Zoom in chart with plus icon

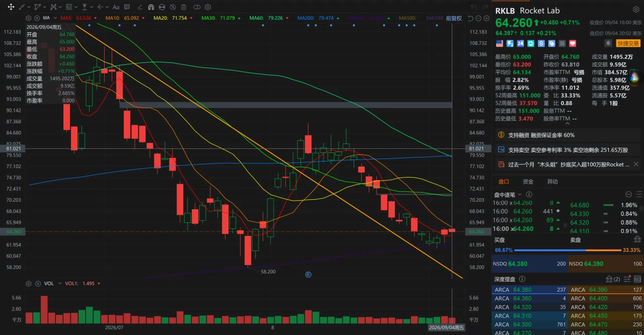tap(487, 18)
